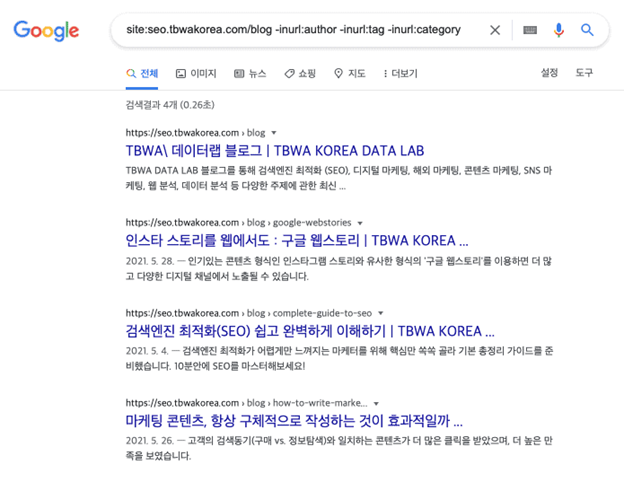Viewport: 624px width, 482px height.
Task: Open 인스타 스토리를 웹에서도 result link
Action: tap(297, 241)
